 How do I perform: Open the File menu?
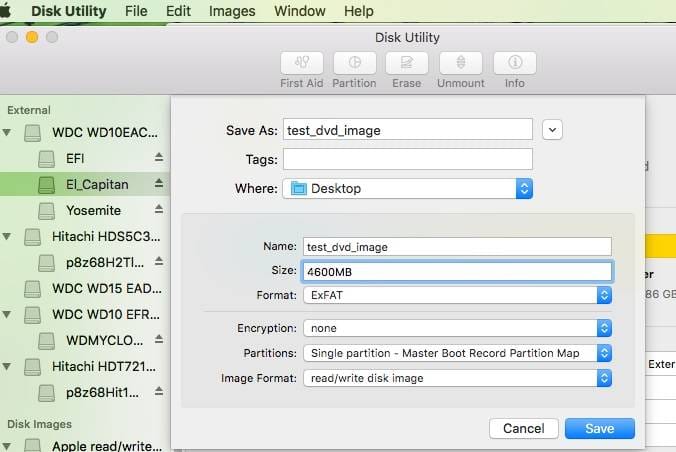click(x=136, y=11)
